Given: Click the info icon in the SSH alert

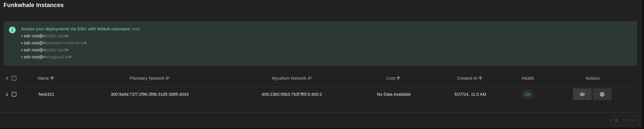Looking at the screenshot, I should pyautogui.click(x=12, y=30).
